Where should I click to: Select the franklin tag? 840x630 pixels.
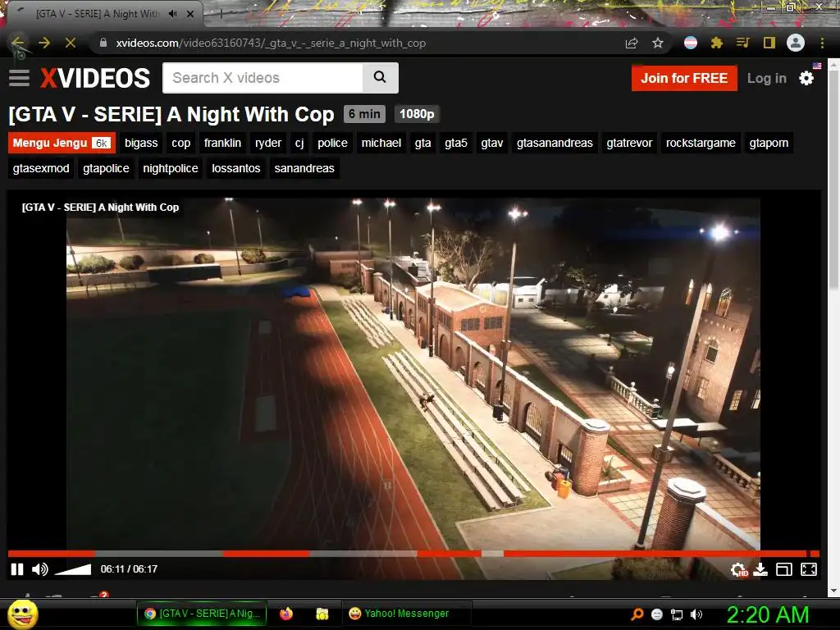pyautogui.click(x=222, y=143)
